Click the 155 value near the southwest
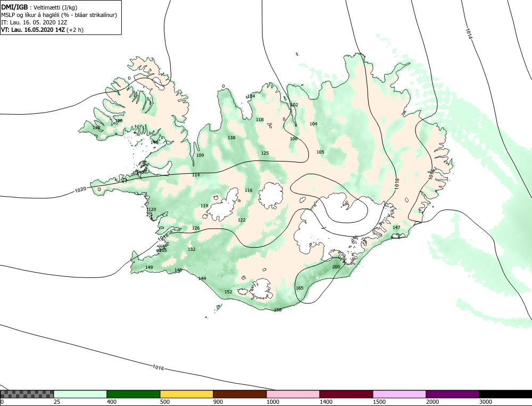Screen dimensions: 532x406 click(163, 250)
